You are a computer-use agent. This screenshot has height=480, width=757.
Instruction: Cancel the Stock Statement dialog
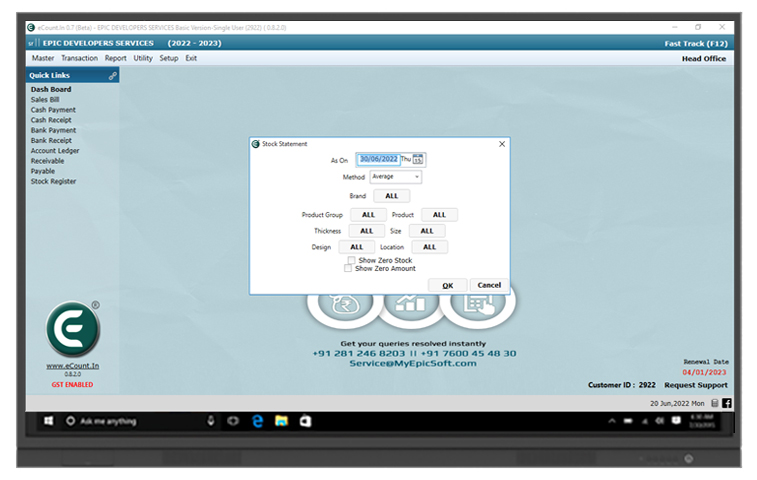(x=489, y=285)
